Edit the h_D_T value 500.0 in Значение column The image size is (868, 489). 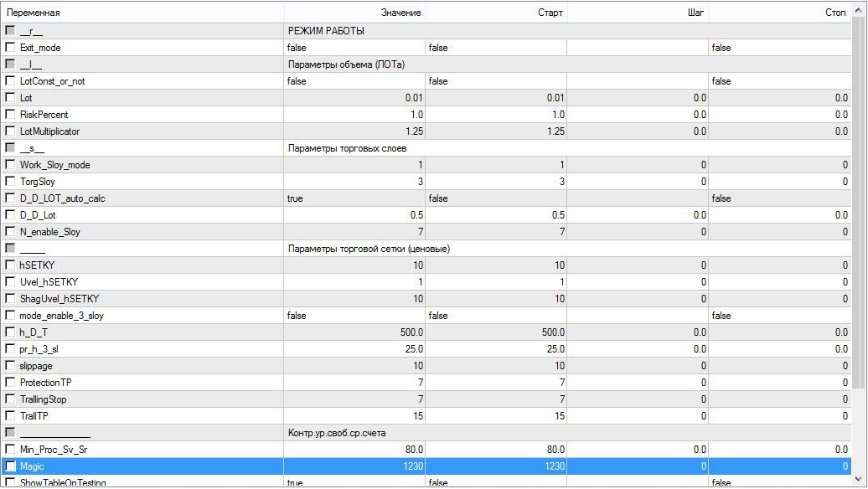point(354,332)
